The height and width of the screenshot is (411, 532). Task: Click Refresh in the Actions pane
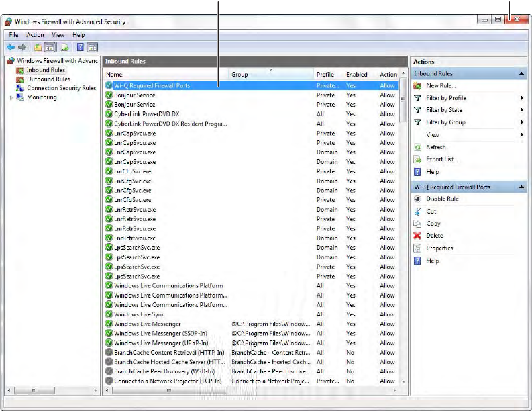436,147
